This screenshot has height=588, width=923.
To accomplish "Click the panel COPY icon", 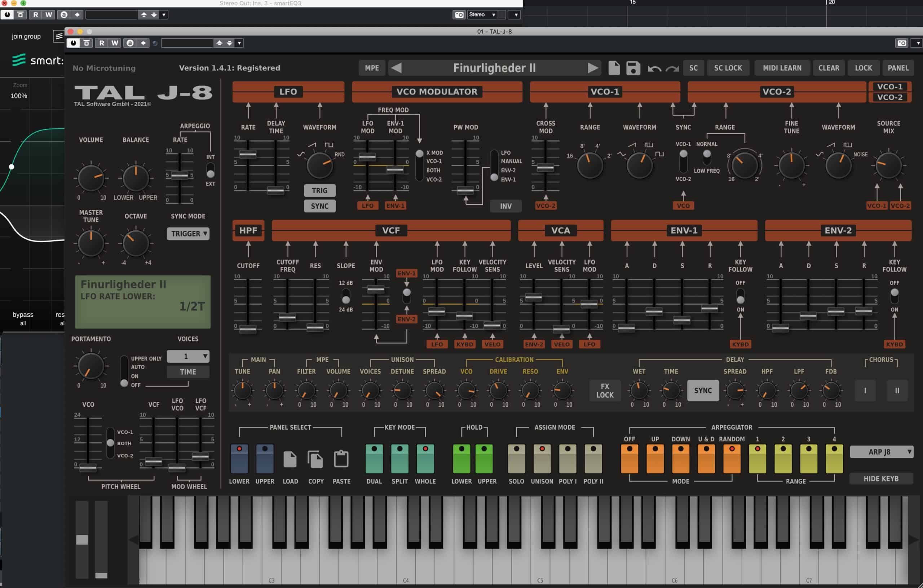I will click(x=315, y=459).
